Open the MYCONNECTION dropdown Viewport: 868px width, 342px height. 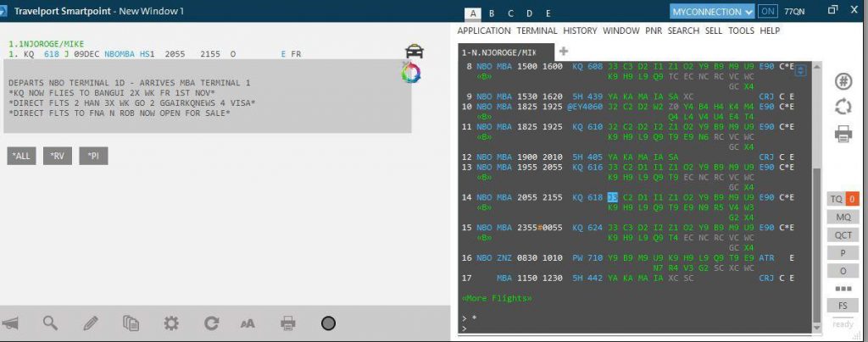[x=712, y=12]
